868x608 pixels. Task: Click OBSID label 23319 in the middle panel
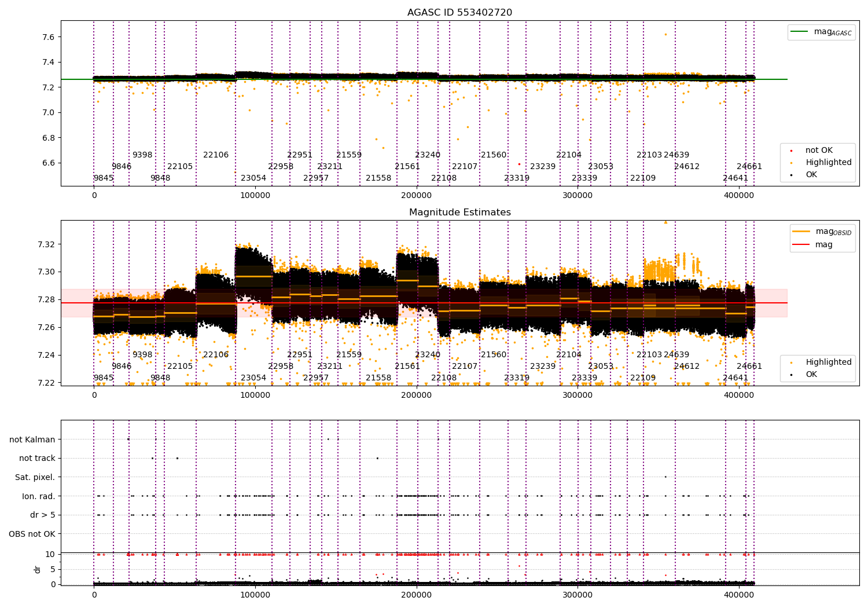(517, 378)
